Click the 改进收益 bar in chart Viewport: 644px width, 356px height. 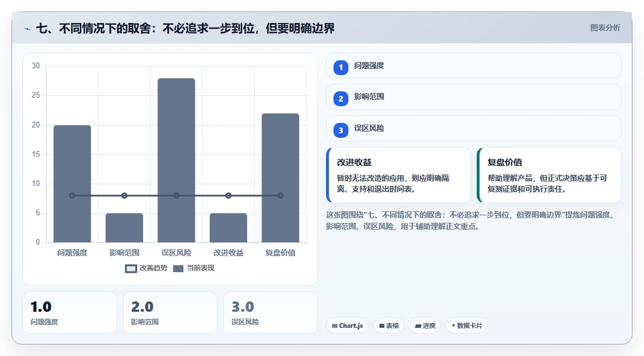(228, 227)
